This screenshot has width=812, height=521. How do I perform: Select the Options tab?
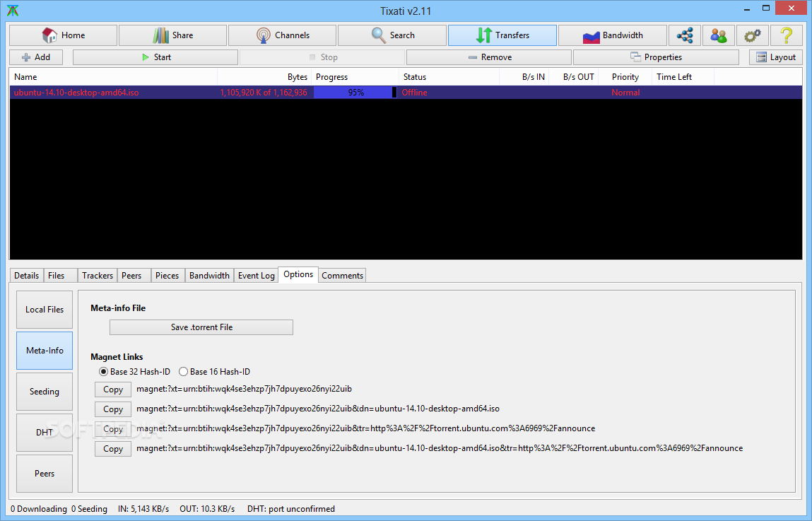298,274
